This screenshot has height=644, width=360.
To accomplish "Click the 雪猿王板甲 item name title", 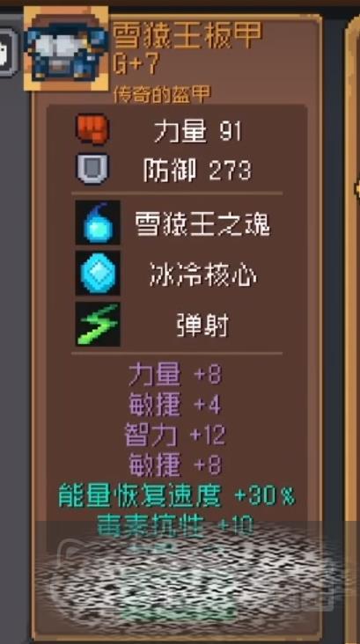I will [187, 36].
